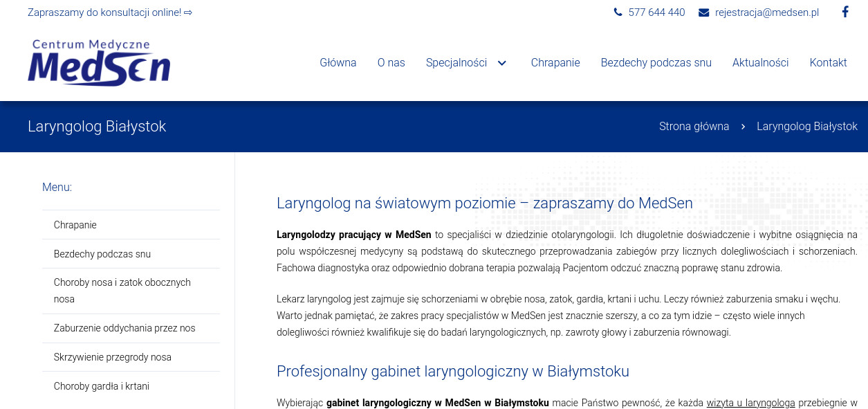Expand the Specjalności dropdown chevron
Screen dimensions: 868x409
(x=502, y=63)
